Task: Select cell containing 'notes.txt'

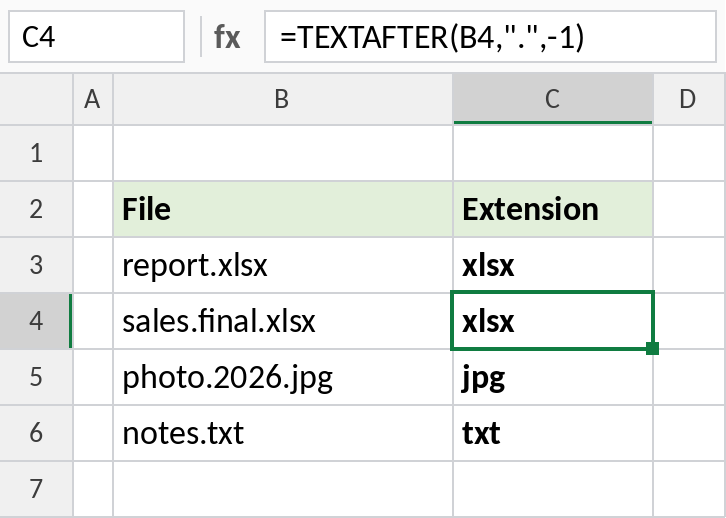Action: pyautogui.click(x=282, y=433)
